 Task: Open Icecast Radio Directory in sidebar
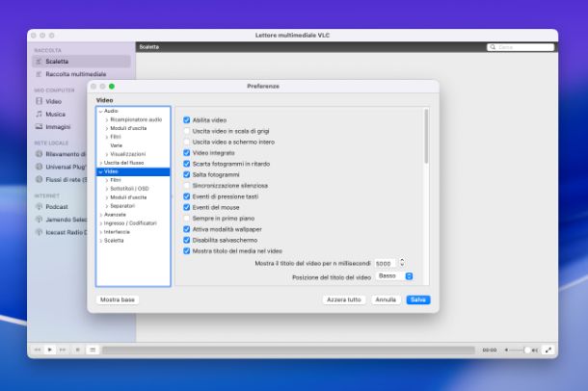point(61,232)
